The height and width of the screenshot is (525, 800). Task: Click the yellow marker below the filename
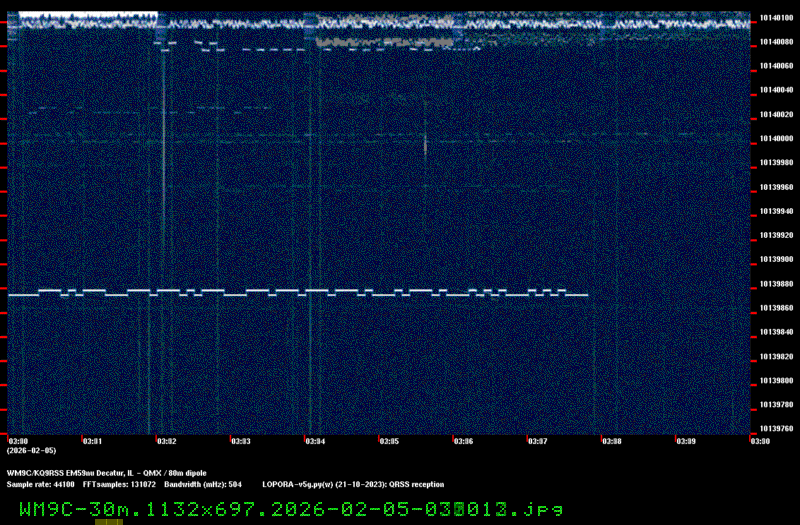109,521
